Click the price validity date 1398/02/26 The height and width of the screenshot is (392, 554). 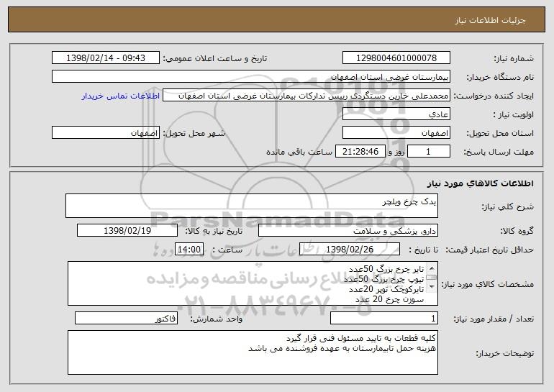point(350,250)
